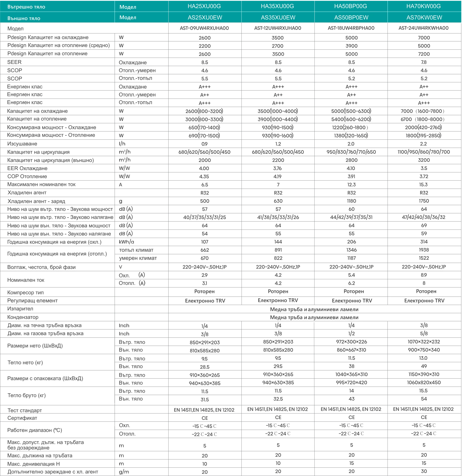Viewport: 462px width, 476px height.
Task: Click airflow value 1100/950/860/780/700
Action: tap(424, 152)
